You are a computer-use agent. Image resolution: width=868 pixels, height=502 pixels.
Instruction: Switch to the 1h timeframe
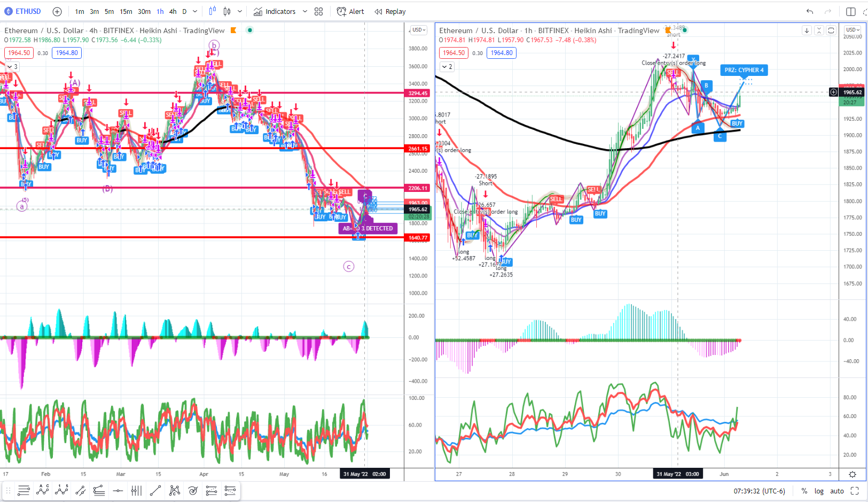click(x=160, y=11)
